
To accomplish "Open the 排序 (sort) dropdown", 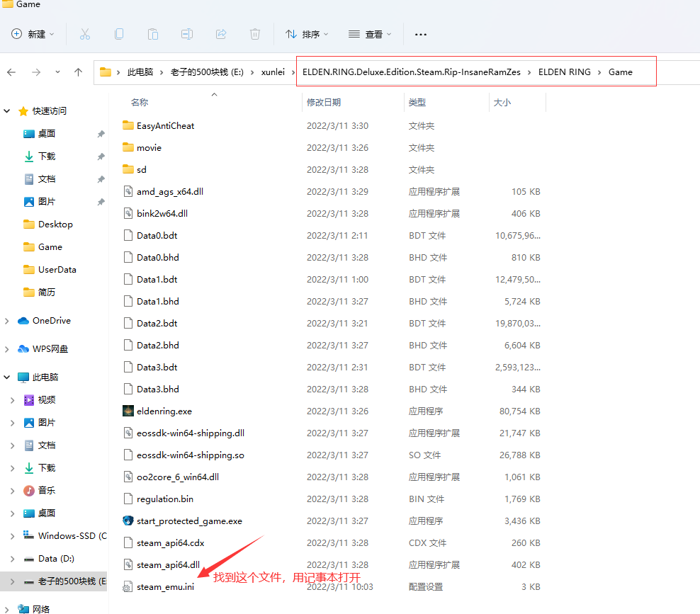I will click(x=307, y=34).
